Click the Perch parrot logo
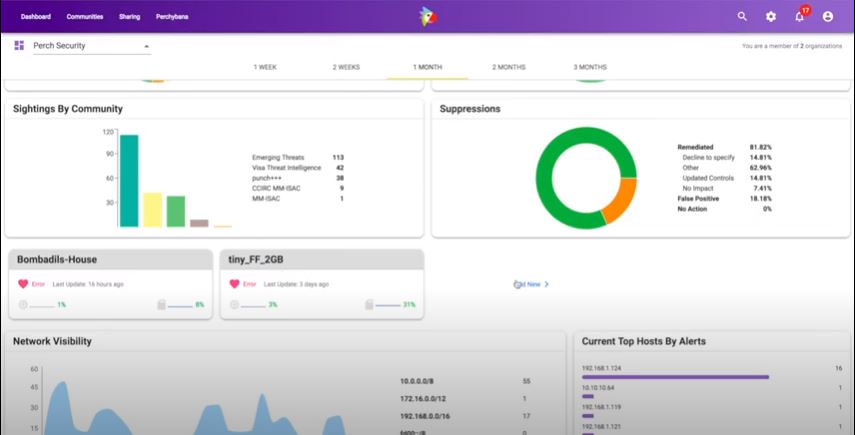This screenshot has height=435, width=855. coord(428,16)
